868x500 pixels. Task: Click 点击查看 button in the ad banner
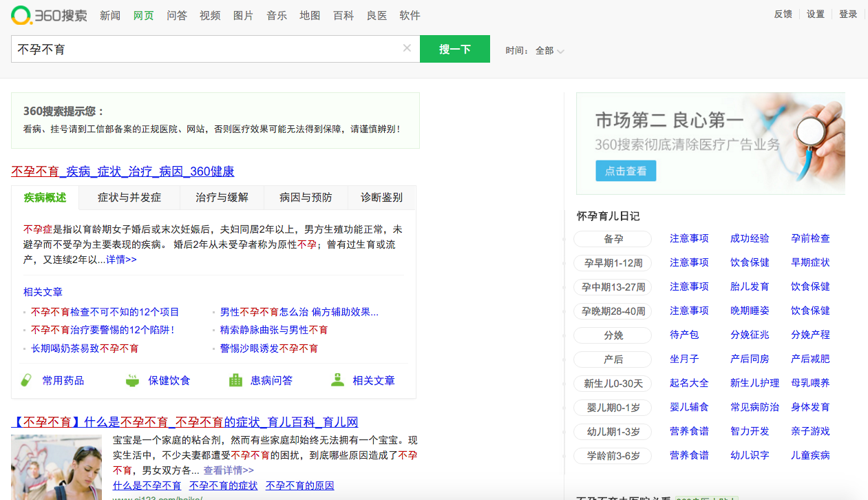(626, 171)
